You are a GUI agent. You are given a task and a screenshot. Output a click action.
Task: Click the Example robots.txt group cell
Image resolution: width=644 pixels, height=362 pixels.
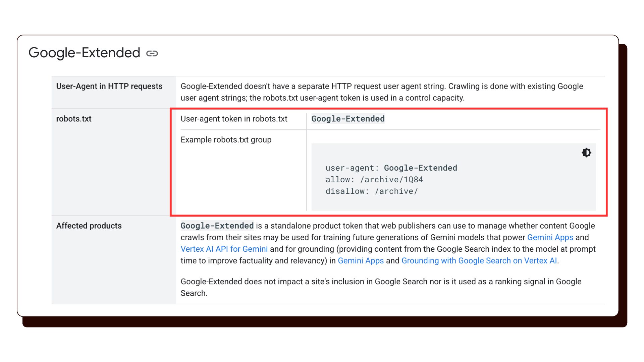(226, 140)
